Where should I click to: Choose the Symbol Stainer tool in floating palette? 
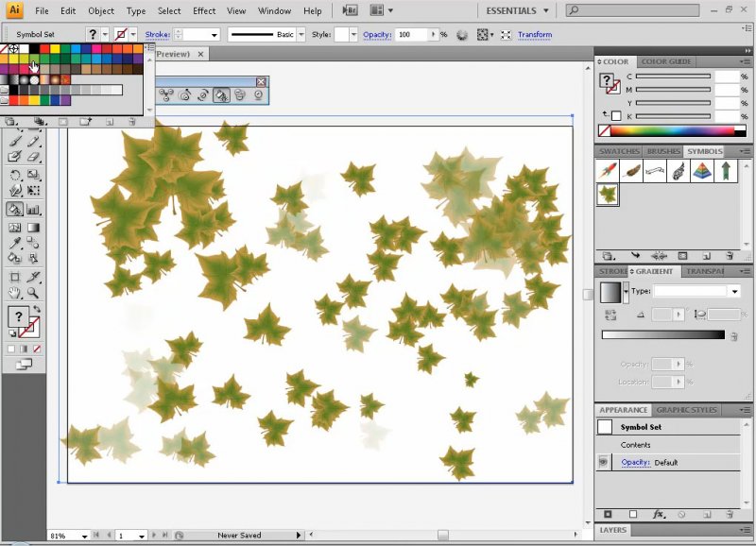221,95
